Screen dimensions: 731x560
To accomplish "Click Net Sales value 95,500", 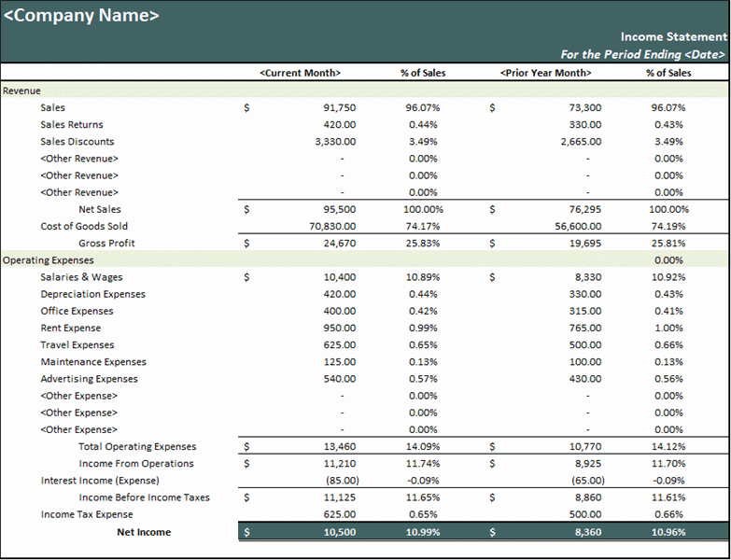I will point(340,210).
